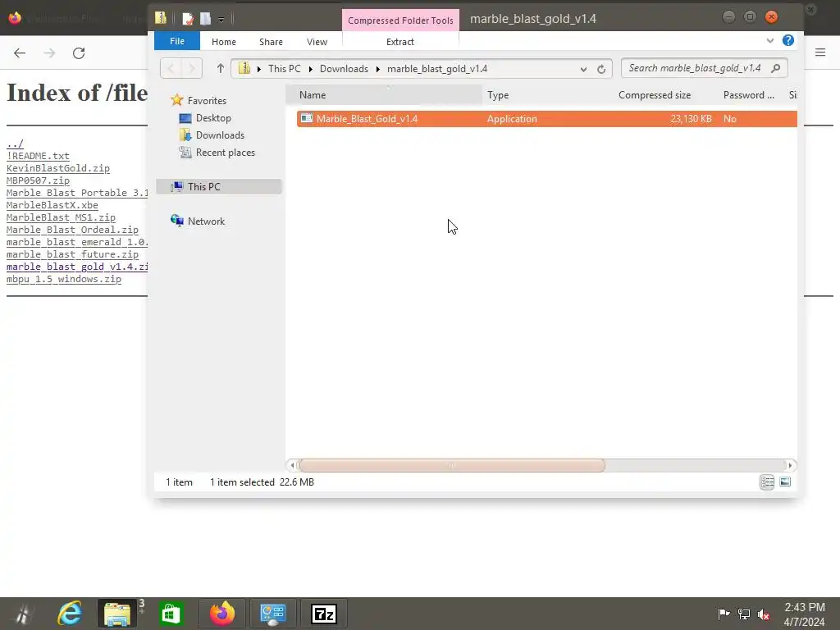Switch to Details view icon

pos(767,482)
